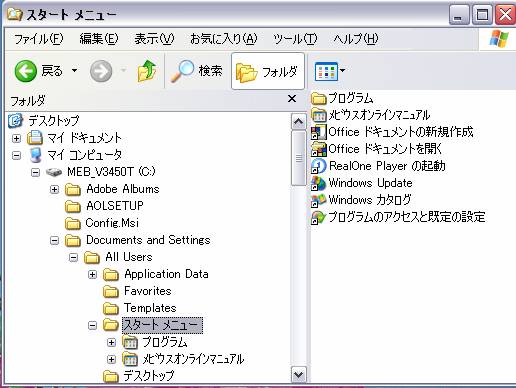
Task: Open the views dropdown arrow
Action: (x=342, y=70)
